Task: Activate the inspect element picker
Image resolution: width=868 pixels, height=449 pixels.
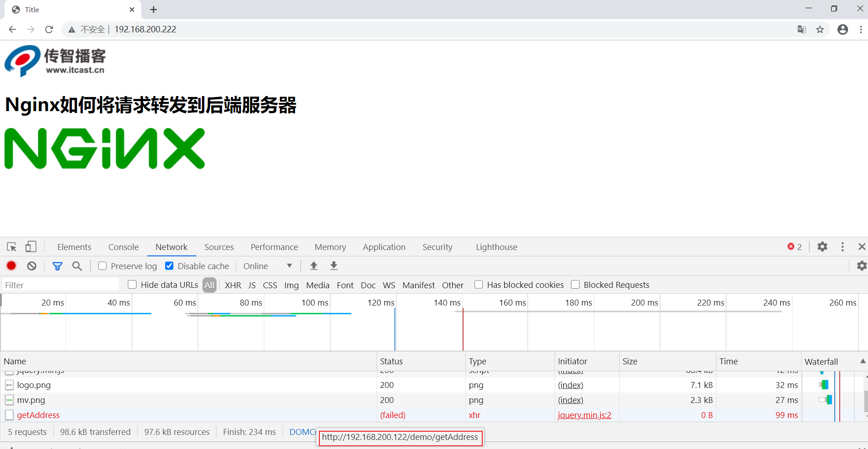Action: pyautogui.click(x=12, y=247)
